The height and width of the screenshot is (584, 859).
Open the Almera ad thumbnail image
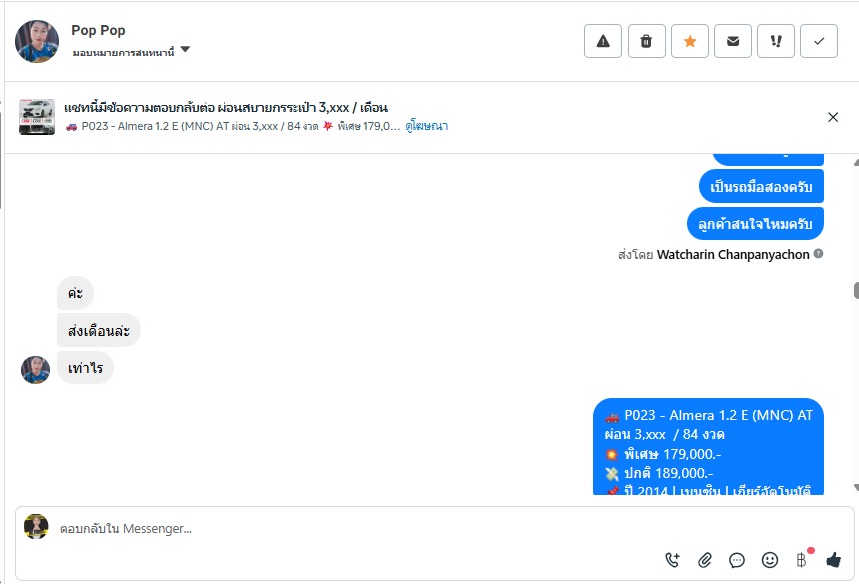tap(37, 117)
